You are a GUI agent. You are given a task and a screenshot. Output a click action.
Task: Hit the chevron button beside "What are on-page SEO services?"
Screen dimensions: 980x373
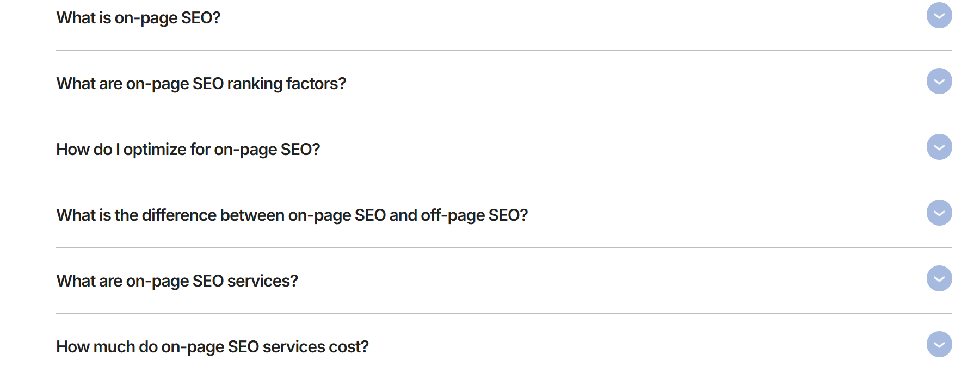click(x=939, y=278)
